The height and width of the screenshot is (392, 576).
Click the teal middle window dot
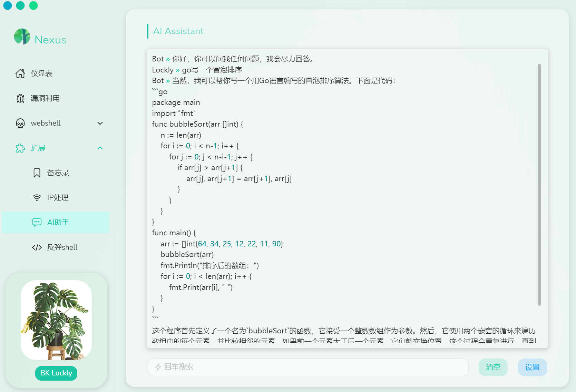20,5
